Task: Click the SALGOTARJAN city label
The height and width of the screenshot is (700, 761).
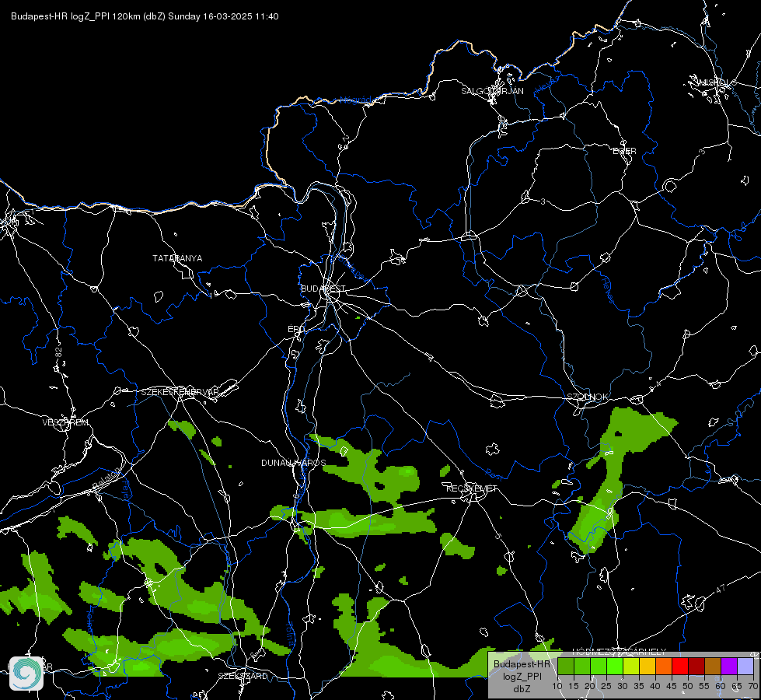Action: 492,91
